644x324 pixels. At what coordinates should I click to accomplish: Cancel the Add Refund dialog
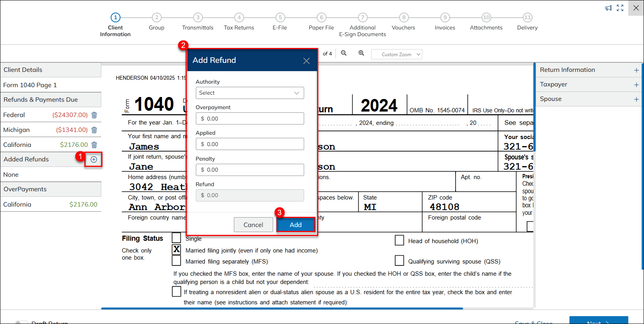pos(253,225)
